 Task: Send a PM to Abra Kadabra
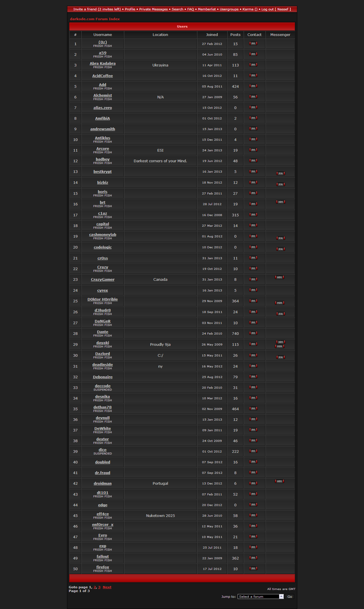coord(253,65)
